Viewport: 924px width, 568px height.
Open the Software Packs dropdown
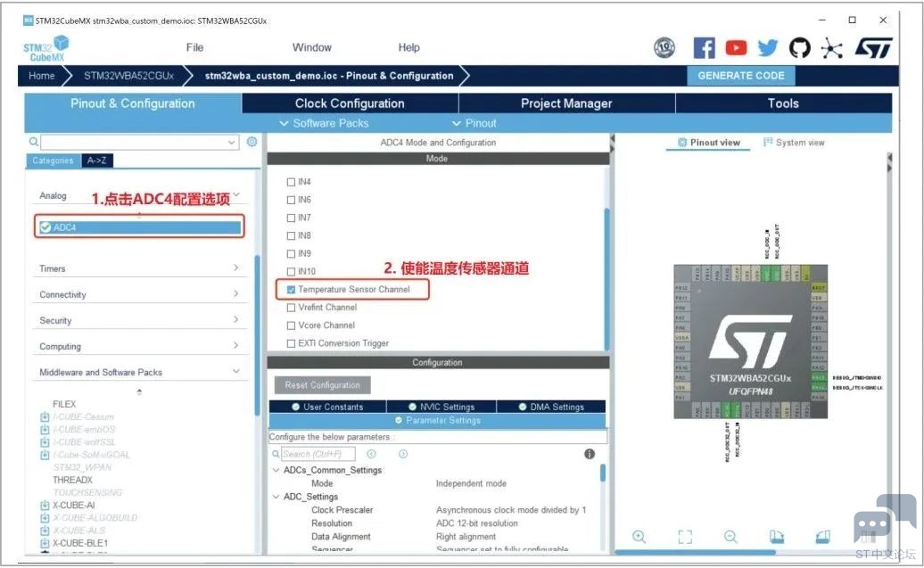click(x=324, y=123)
